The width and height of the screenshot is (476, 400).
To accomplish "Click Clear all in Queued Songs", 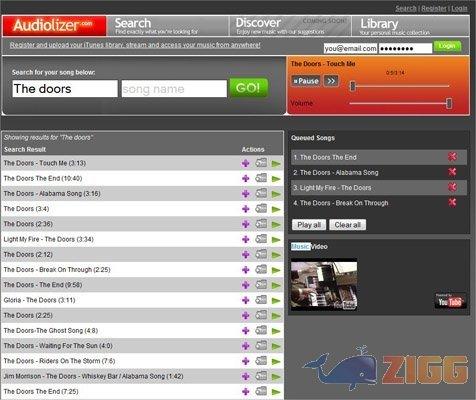I will click(x=347, y=225).
